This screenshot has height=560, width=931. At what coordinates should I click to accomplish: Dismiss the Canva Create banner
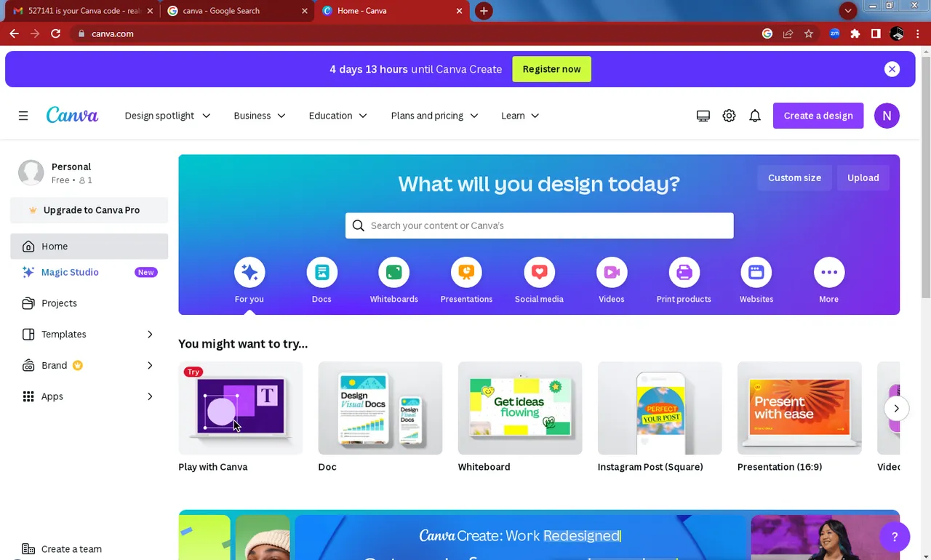pos(892,69)
